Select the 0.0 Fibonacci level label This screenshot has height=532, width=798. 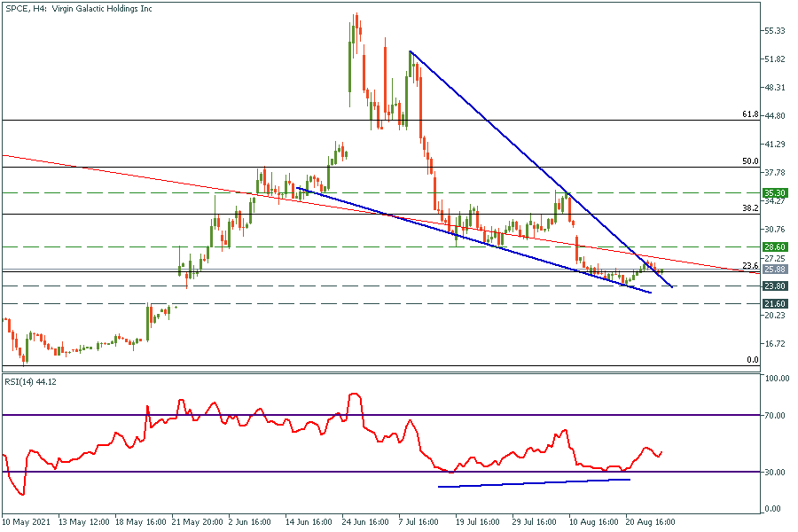point(752,360)
